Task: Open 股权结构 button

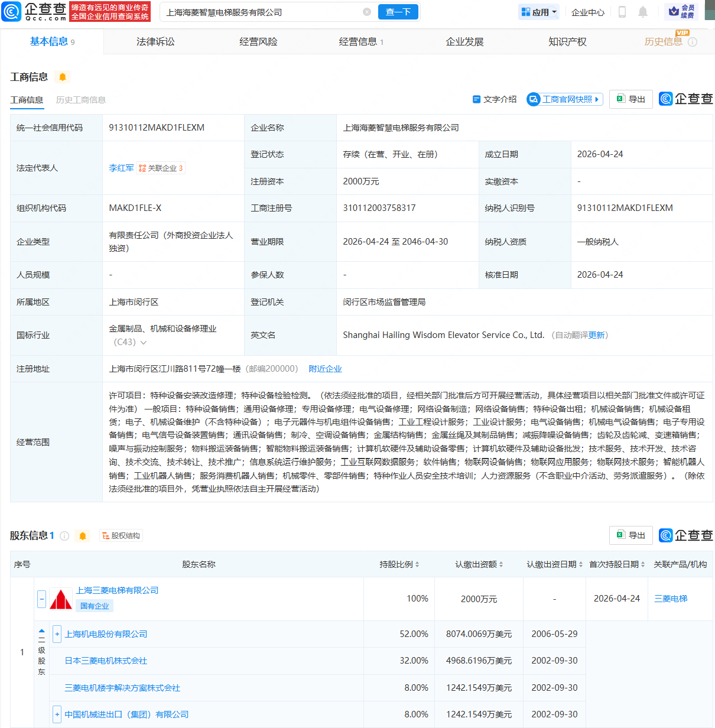Action: [x=121, y=536]
